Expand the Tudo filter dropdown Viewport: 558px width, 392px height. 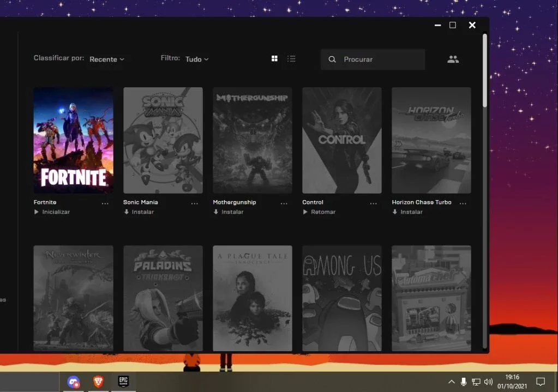point(197,59)
